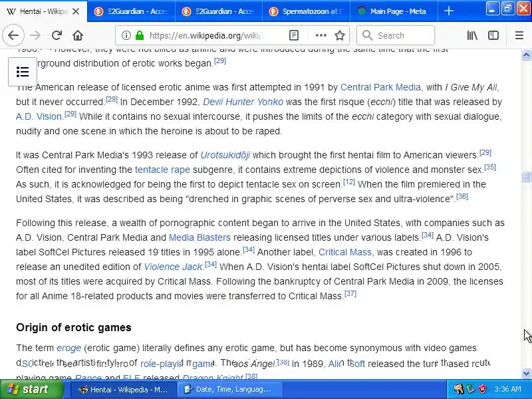
Task: Open the Central Park Media link
Action: coord(380,87)
